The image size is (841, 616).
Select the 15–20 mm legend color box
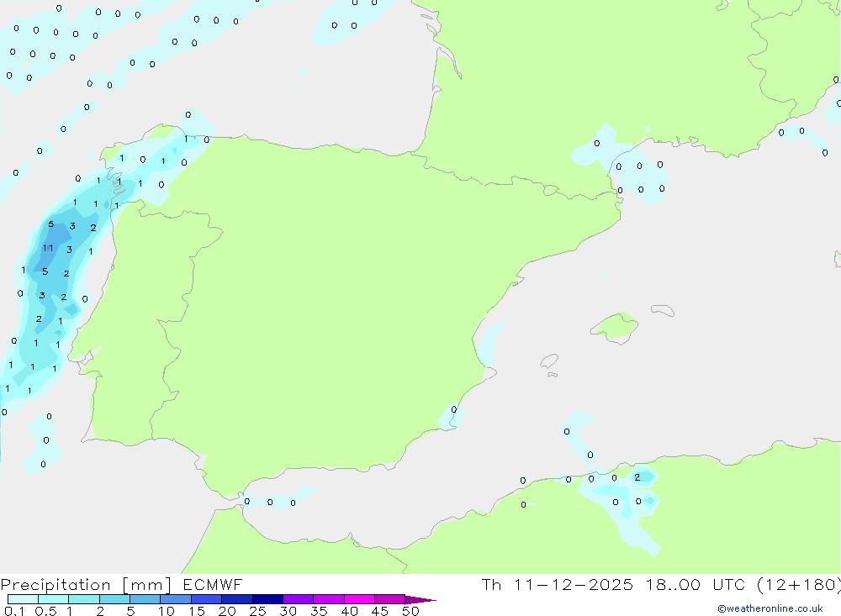207,599
